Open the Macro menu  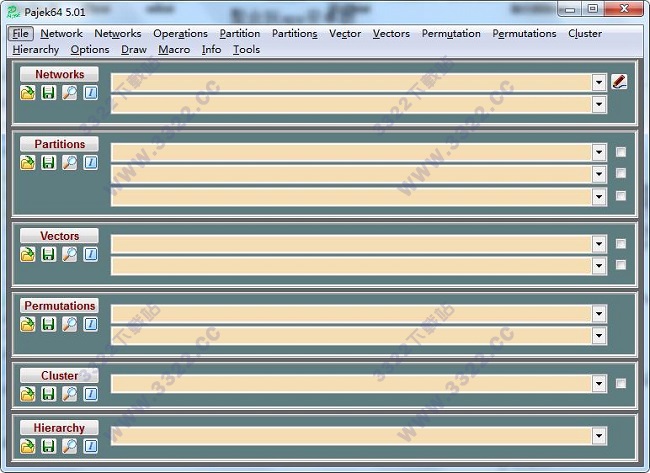click(174, 50)
